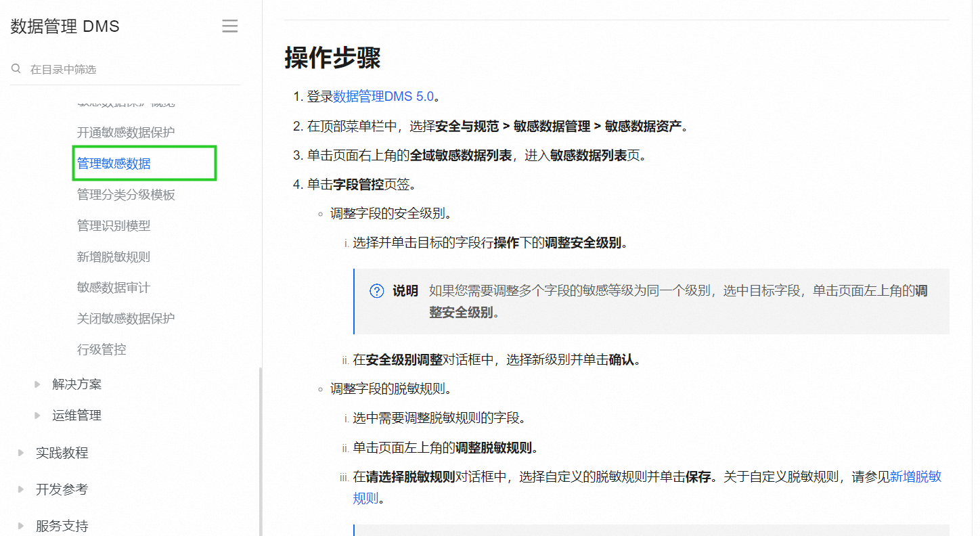Image resolution: width=980 pixels, height=536 pixels.
Task: Expand the 运维管理 section arrow
Action: (38, 416)
